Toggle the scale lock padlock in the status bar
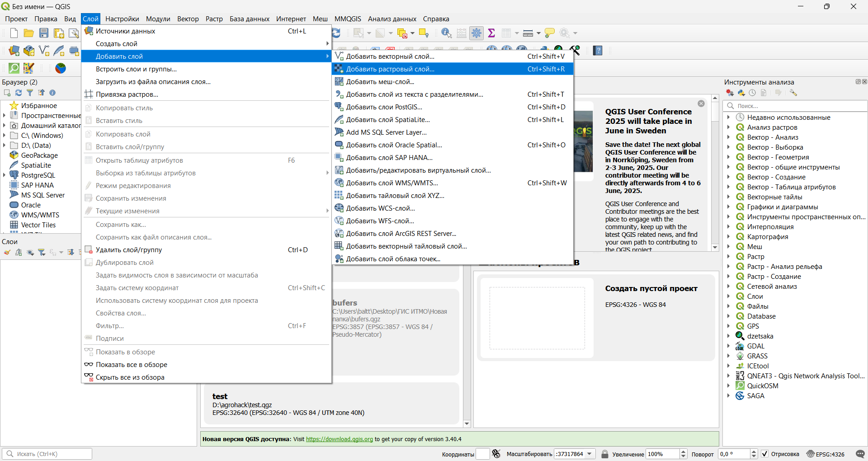The height and width of the screenshot is (461, 868). [605, 454]
